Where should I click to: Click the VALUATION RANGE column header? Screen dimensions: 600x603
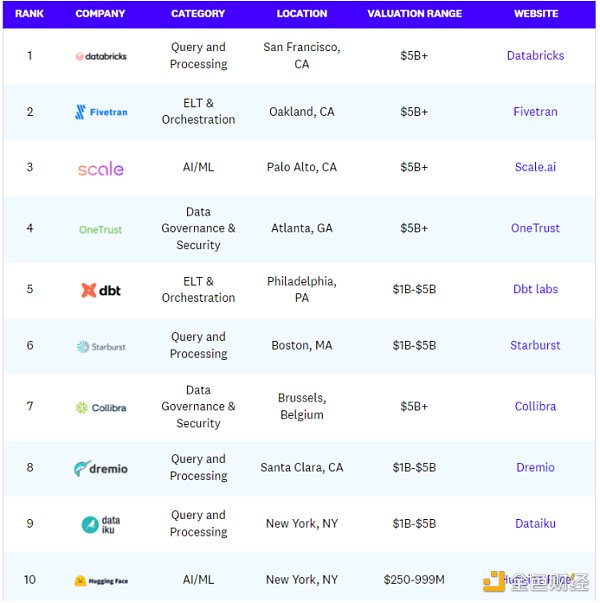click(414, 14)
